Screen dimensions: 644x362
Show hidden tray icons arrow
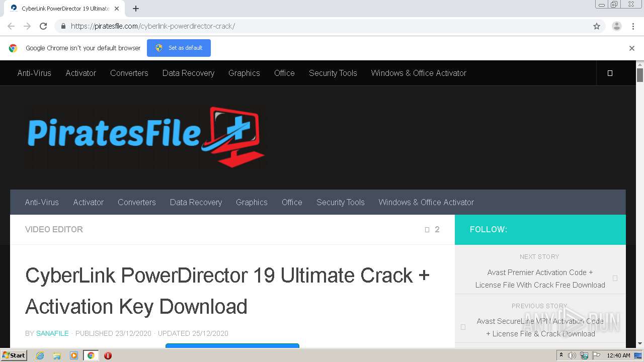[561, 355]
